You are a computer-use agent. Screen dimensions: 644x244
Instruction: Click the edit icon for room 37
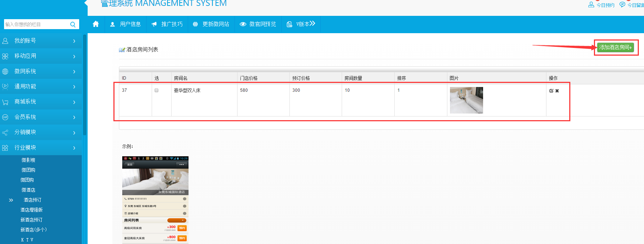(551, 91)
